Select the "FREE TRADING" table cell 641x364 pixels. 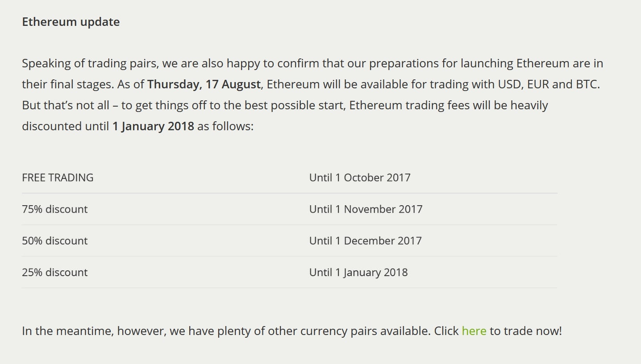tap(58, 178)
